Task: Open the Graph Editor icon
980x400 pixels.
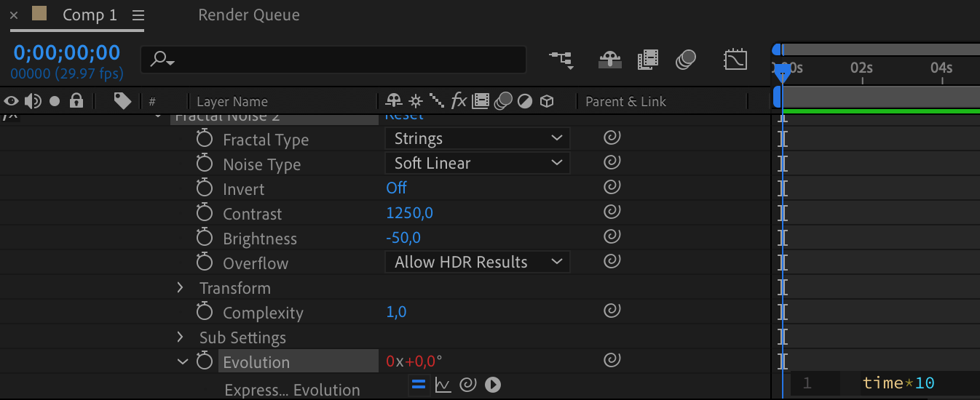Action: coord(735,60)
